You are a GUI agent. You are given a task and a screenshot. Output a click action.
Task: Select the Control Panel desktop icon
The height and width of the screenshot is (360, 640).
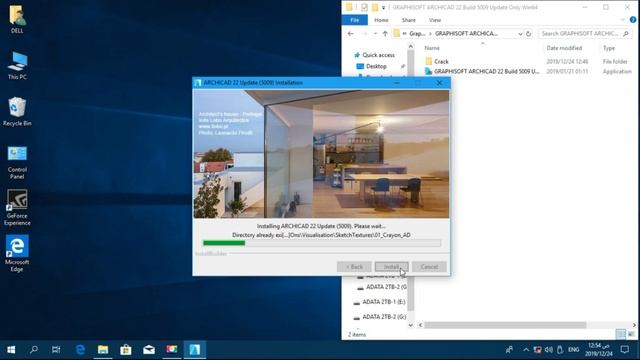pos(17,162)
